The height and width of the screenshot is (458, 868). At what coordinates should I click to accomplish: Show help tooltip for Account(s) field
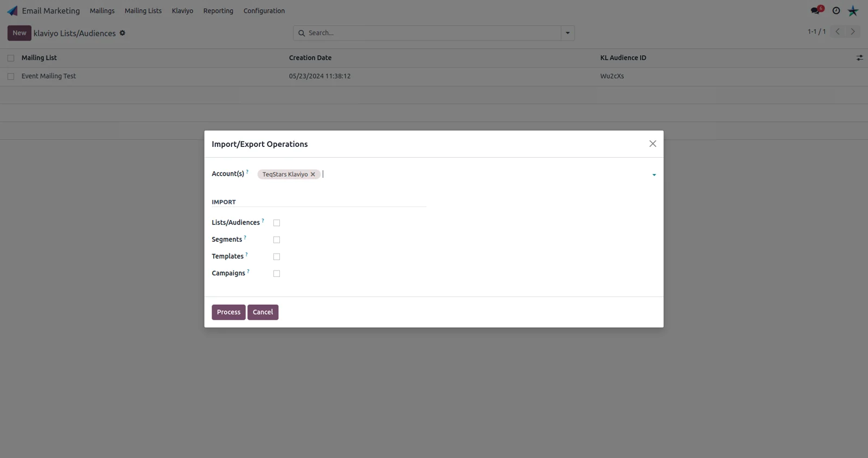pos(247,172)
